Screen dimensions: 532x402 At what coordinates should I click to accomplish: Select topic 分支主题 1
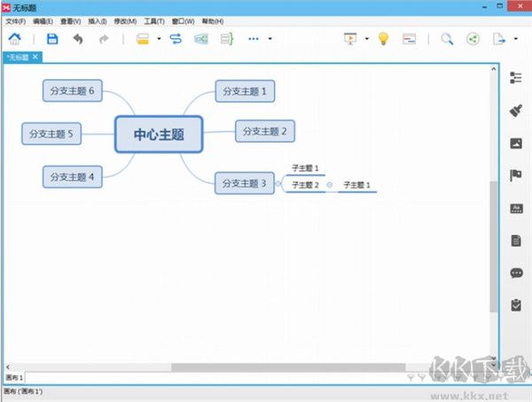[x=245, y=91]
